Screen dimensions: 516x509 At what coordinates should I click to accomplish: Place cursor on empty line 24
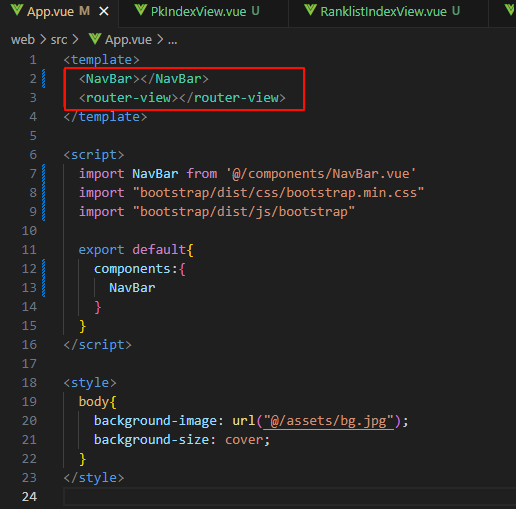289,497
